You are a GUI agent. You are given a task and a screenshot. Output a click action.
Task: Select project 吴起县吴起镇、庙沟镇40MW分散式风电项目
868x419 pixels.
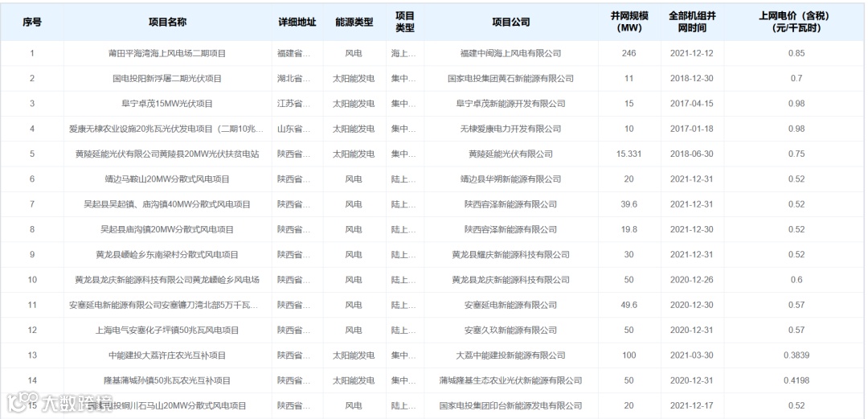pos(167,204)
